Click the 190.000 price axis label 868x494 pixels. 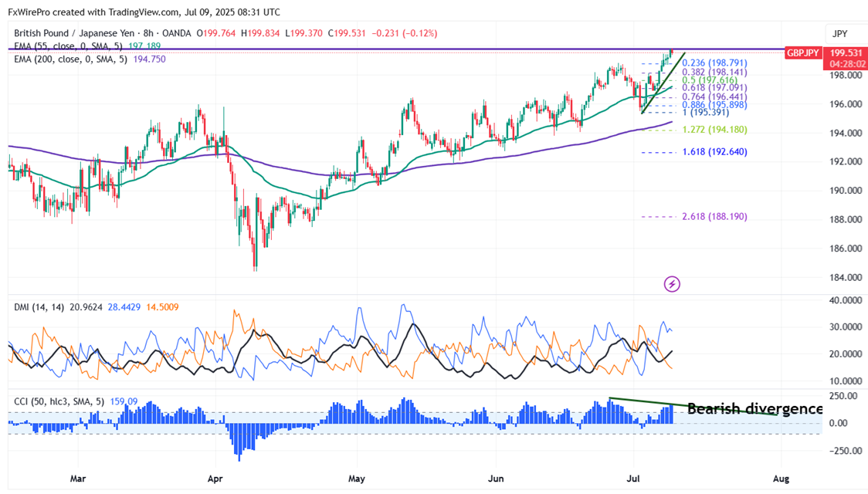(x=846, y=191)
